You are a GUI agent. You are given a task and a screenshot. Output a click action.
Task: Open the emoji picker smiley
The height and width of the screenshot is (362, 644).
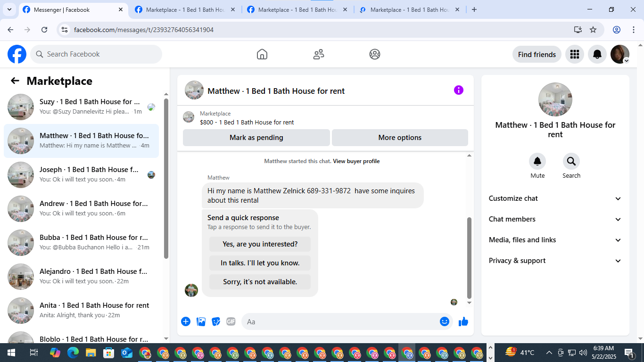pos(445,321)
